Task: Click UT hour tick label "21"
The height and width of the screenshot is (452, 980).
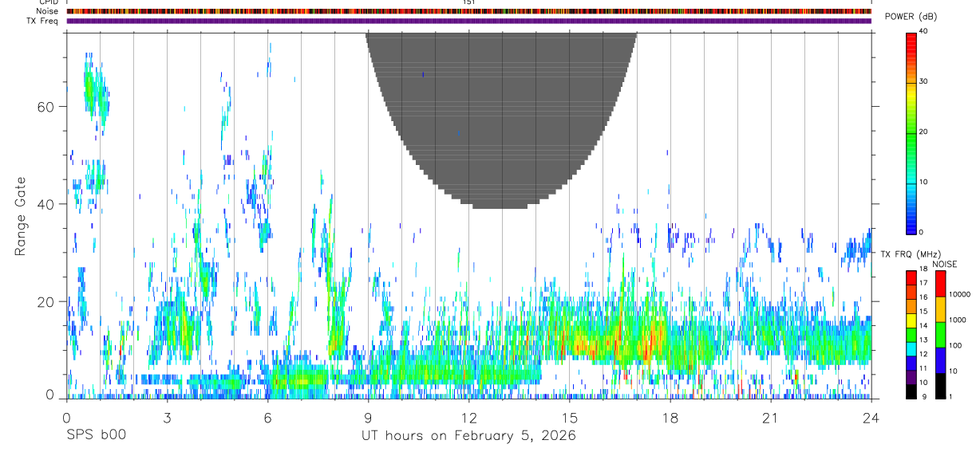Action: tap(770, 417)
